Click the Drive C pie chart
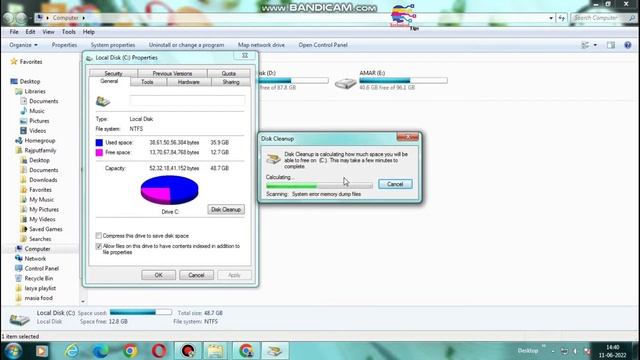Image resolution: width=640 pixels, height=360 pixels. click(169, 190)
